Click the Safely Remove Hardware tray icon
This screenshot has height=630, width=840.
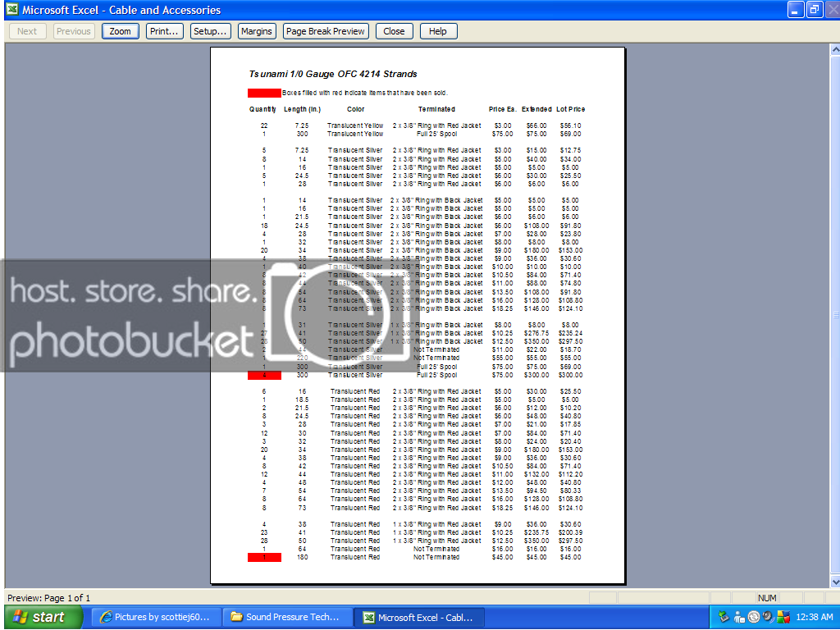724,617
